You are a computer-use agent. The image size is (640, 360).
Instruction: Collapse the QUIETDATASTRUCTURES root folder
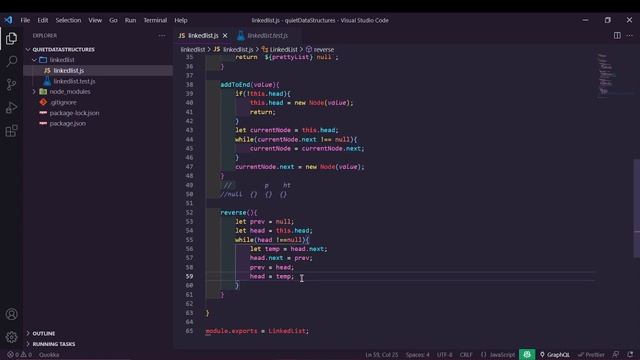pos(63,49)
